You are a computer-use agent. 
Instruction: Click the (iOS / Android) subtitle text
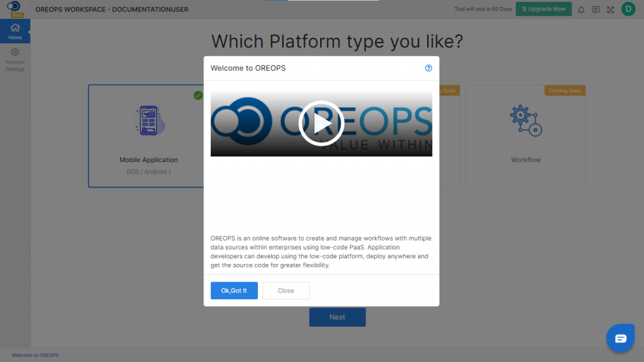pos(148,172)
